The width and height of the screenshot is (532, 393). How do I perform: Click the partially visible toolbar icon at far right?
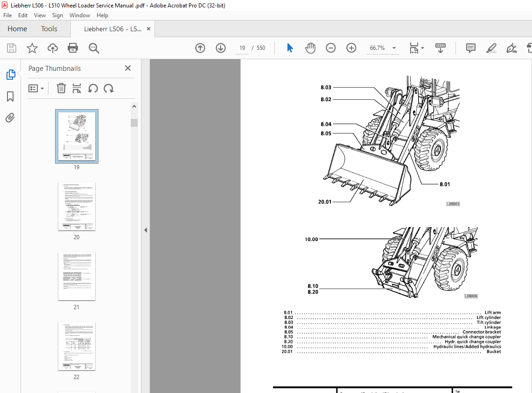point(529,48)
